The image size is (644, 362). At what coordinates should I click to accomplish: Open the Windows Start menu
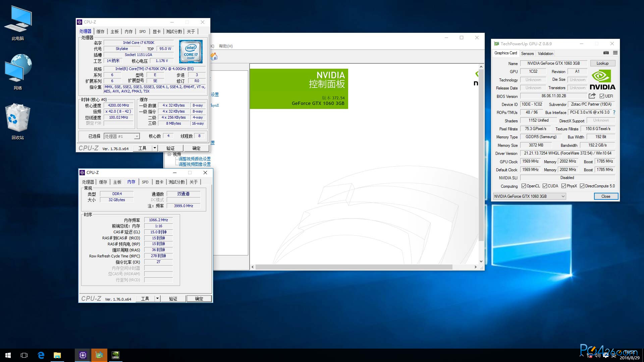pyautogui.click(x=8, y=355)
